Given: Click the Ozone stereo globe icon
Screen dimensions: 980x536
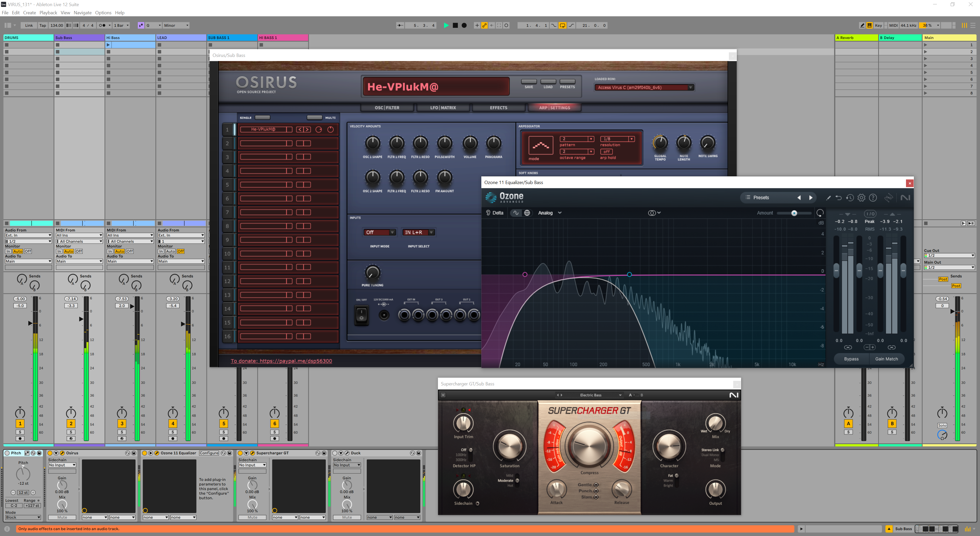Looking at the screenshot, I should (x=527, y=213).
